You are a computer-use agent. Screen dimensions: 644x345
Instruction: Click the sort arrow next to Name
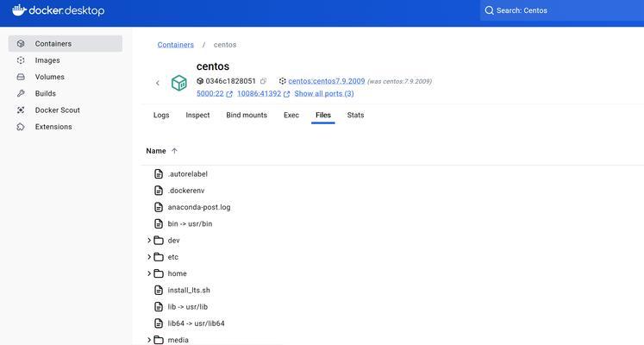(x=174, y=151)
